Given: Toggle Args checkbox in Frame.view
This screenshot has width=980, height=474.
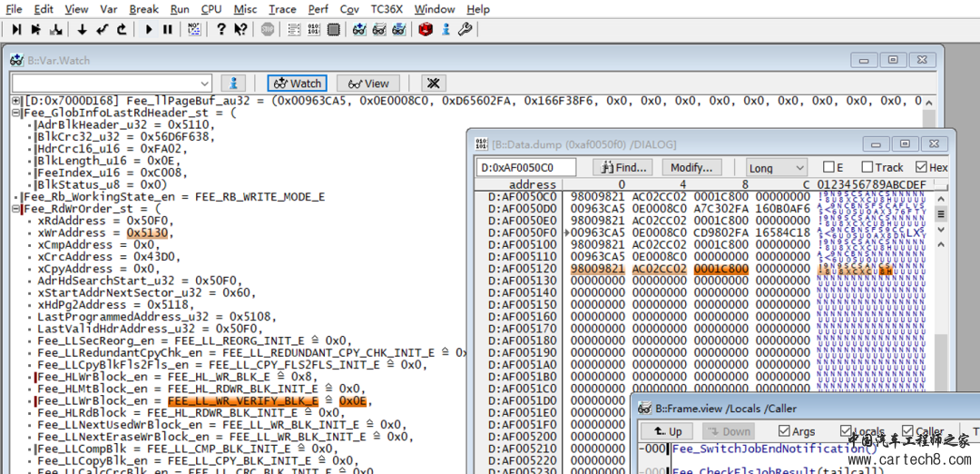Looking at the screenshot, I should tap(784, 430).
